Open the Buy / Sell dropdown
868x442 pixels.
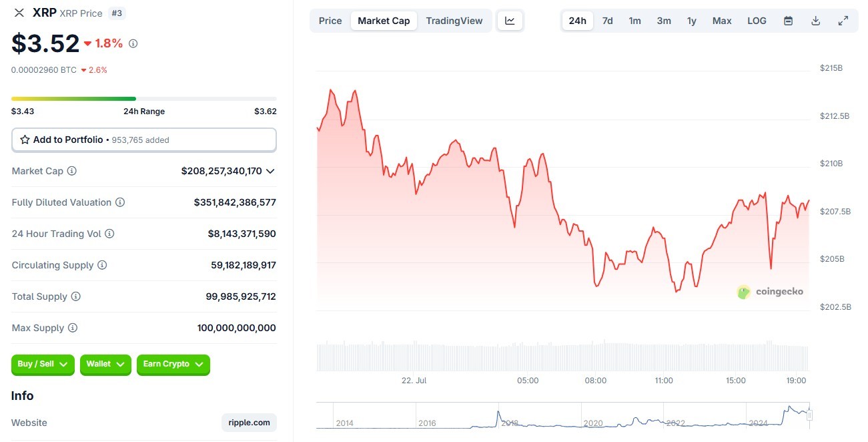pos(43,365)
